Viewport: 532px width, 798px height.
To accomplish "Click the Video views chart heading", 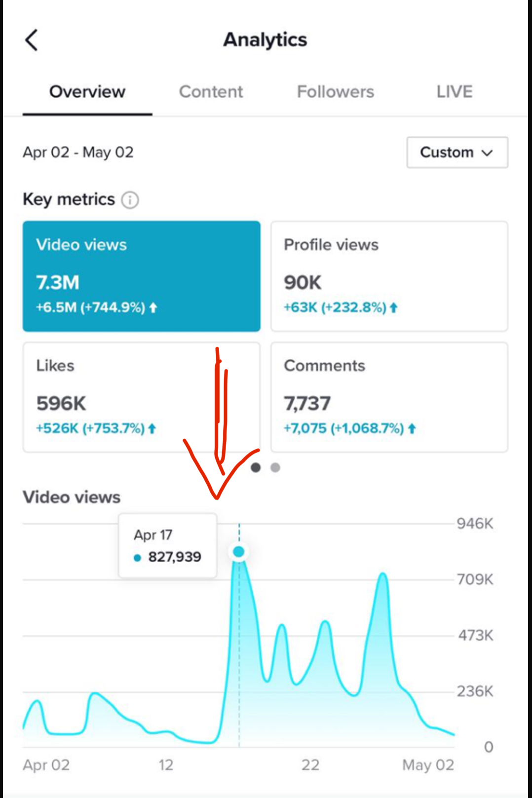I will click(72, 497).
